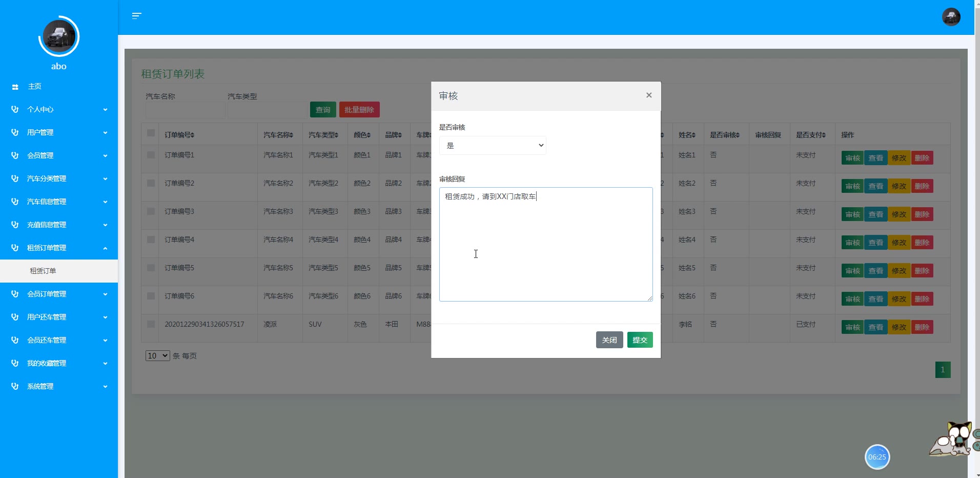Click the icon beside 我的收藏管理
The width and height of the screenshot is (980, 478).
click(15, 363)
